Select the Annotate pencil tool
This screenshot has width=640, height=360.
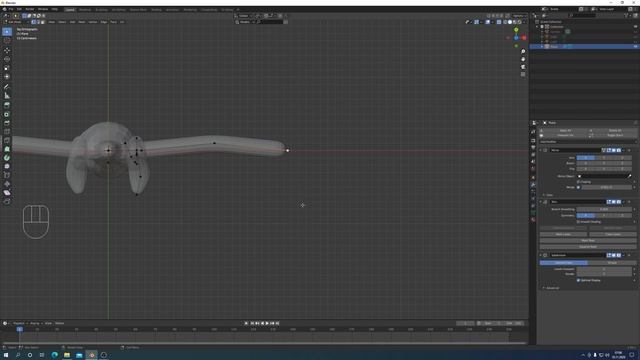7,87
